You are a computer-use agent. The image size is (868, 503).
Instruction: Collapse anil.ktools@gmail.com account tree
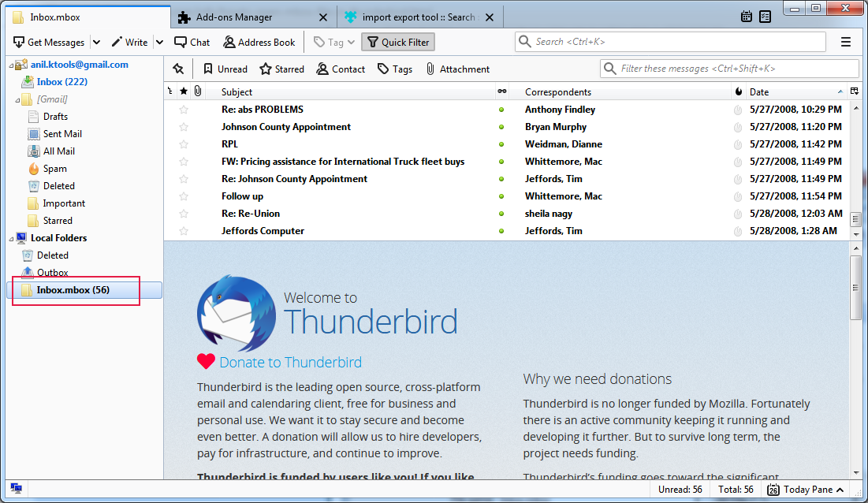[x=11, y=65]
